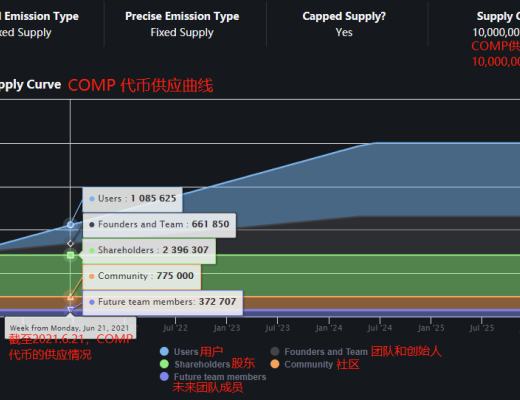Click the Jul '22 axis label
Screen dimensions: 520x400
[175, 328]
